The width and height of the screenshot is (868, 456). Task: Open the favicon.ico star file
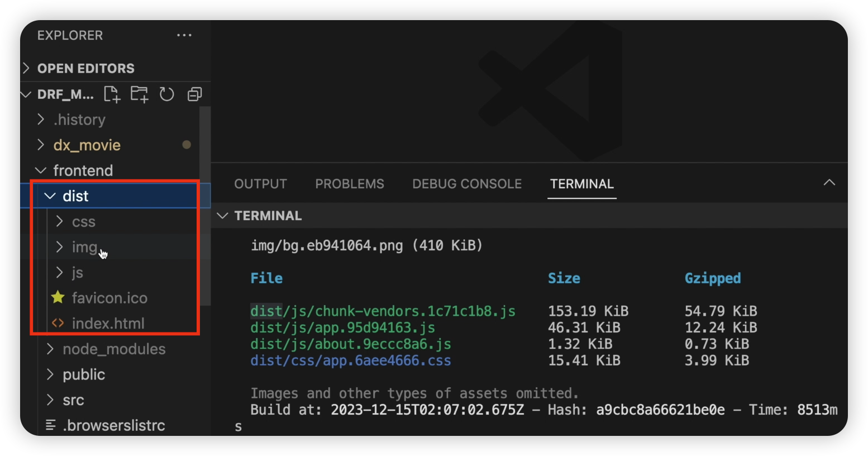point(109,298)
